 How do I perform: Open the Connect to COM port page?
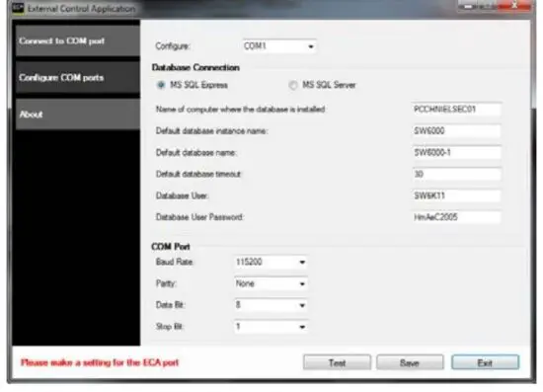78,40
